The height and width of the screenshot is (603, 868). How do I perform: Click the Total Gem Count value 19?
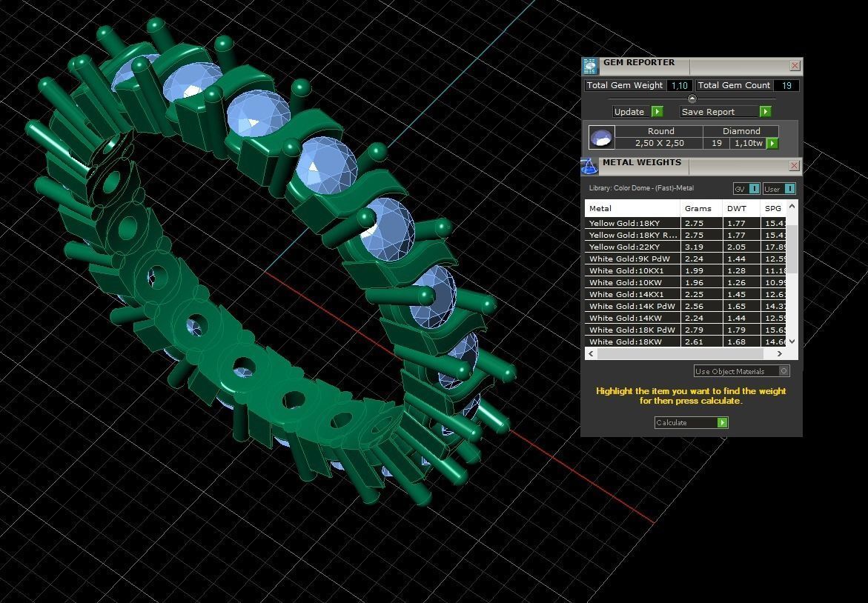click(x=786, y=85)
